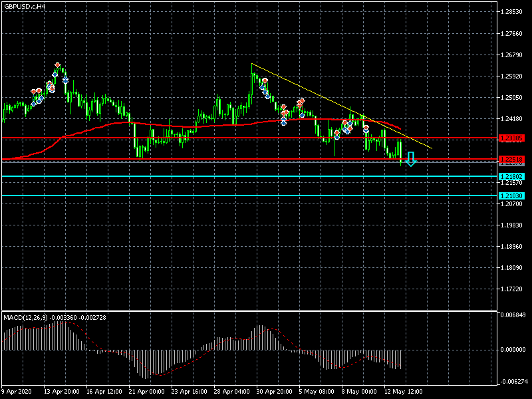The width and height of the screenshot is (532, 399).
Task: Click the cyan 1.21802 price tag
Action: point(511,176)
